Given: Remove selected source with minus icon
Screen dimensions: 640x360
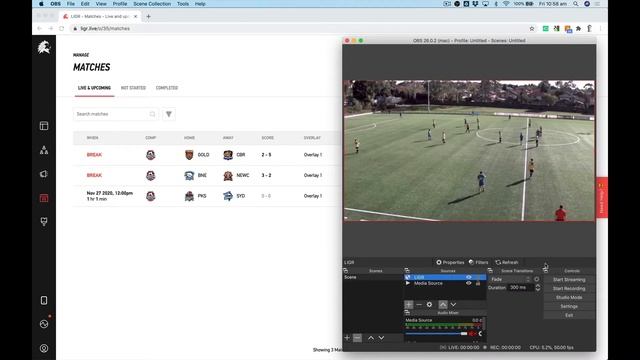Looking at the screenshot, I should point(419,304).
